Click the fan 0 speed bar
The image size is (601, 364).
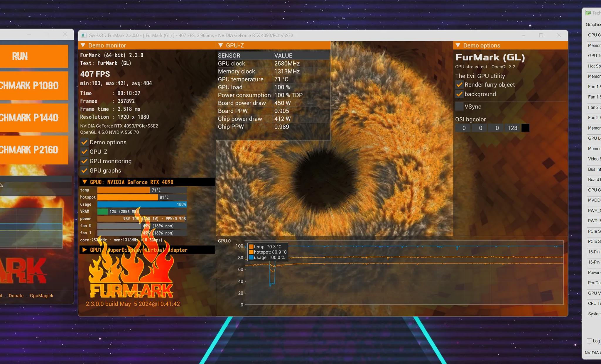[142, 226]
